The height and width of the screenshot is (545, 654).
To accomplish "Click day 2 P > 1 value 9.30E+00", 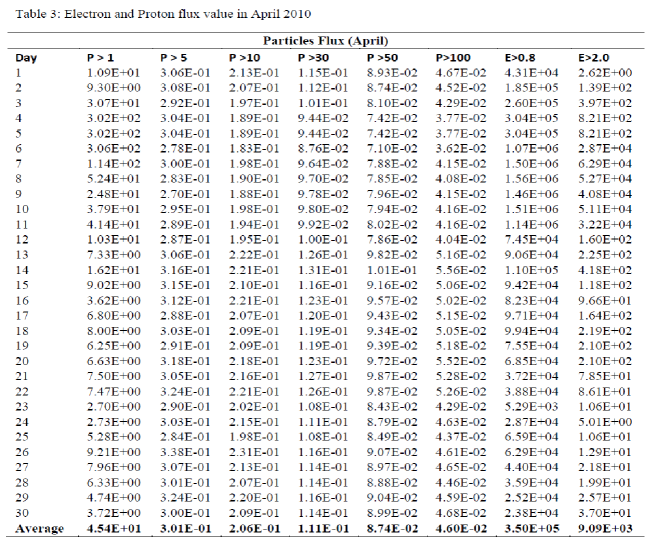I will click(113, 88).
